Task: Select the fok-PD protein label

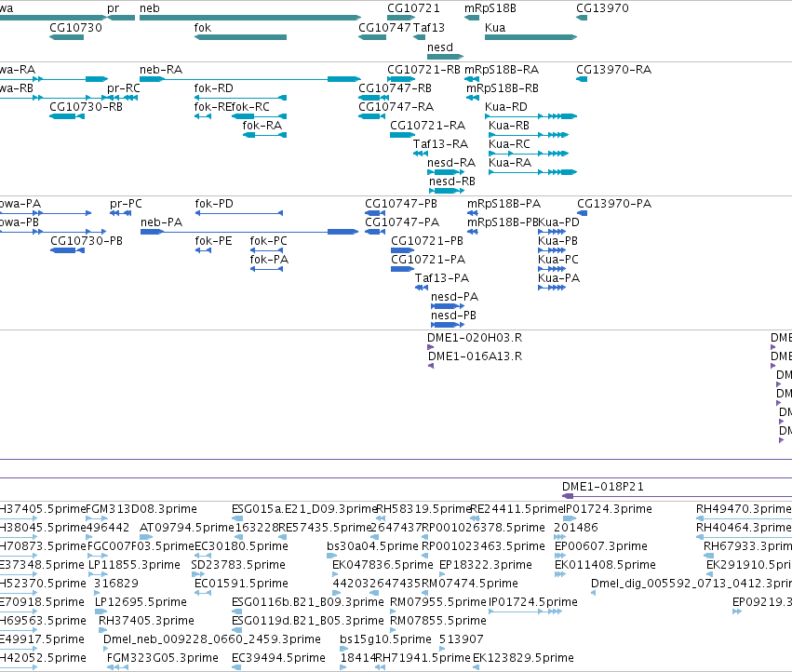Action: click(x=214, y=204)
